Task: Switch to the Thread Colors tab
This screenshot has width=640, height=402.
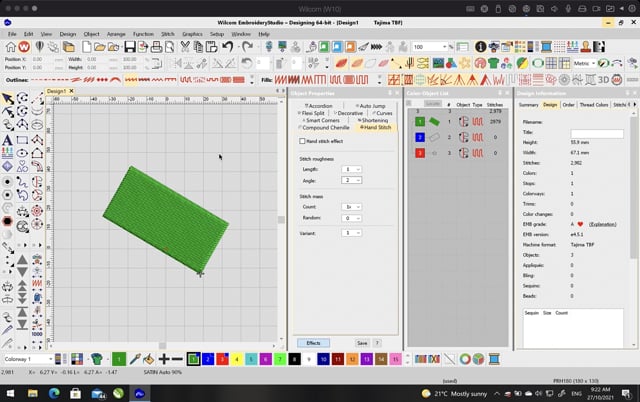Action: (594, 104)
